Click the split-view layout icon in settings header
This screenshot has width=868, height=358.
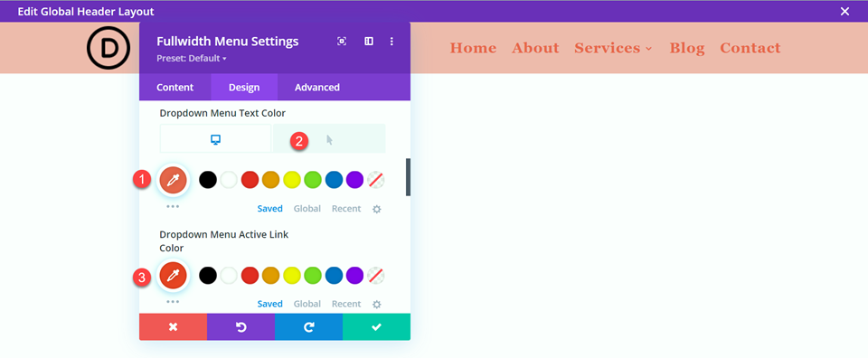click(x=369, y=42)
